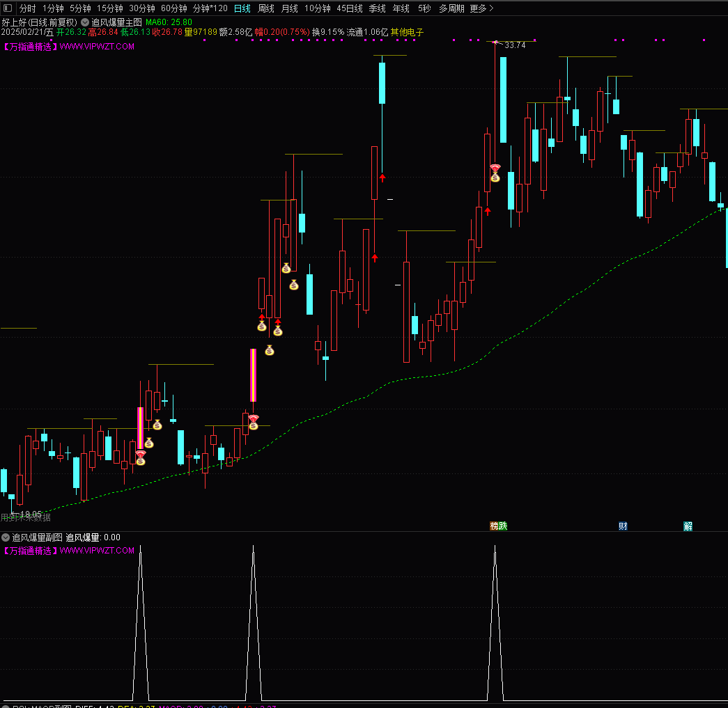Click the stock title 好上好(日线.前复权)
This screenshot has height=708, width=728.
40,22
